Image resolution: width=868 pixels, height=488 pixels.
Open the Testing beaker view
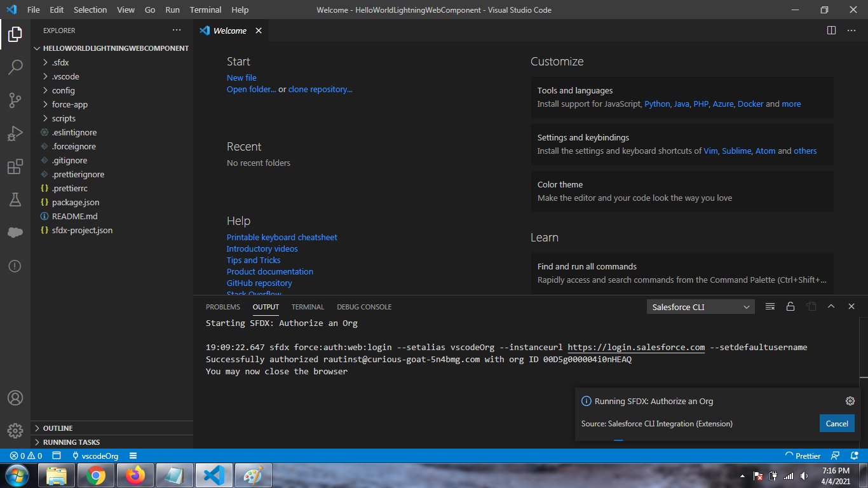(15, 200)
